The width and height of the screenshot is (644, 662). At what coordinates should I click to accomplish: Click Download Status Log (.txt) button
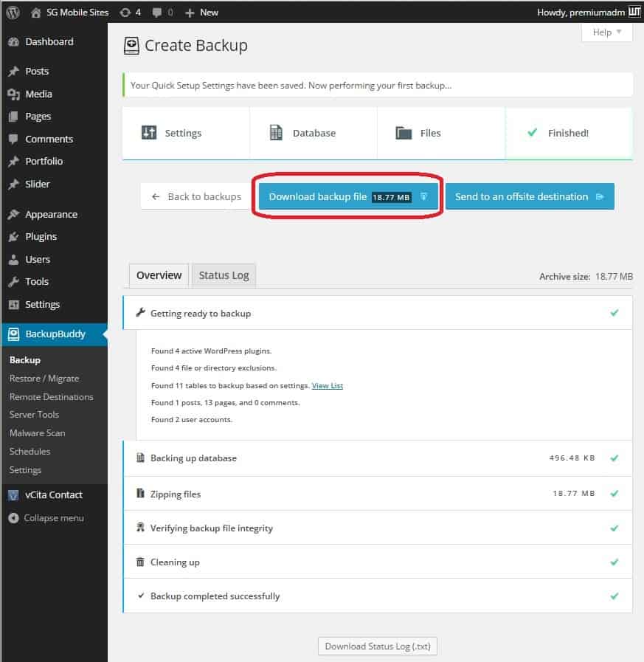(x=378, y=646)
